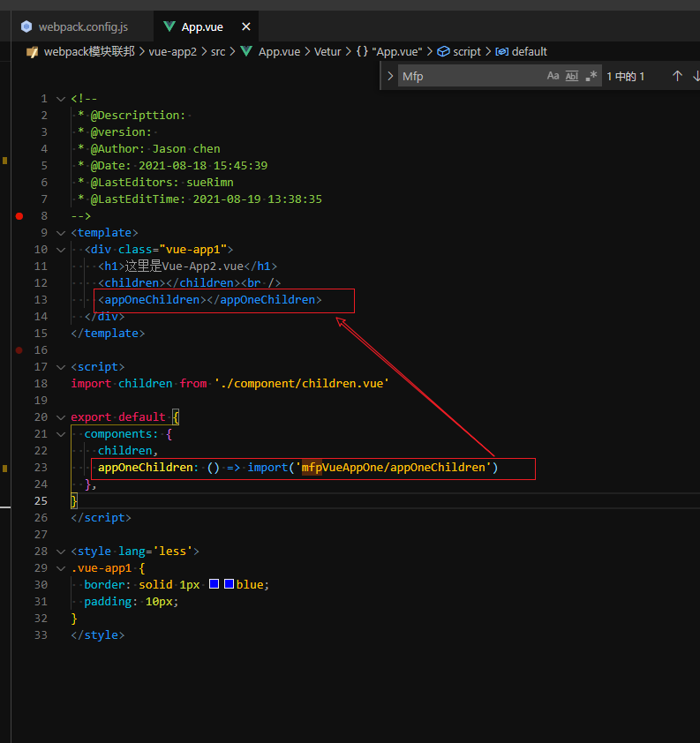Collapse the script block at line 17
This screenshot has width=700, height=743.
pos(61,367)
